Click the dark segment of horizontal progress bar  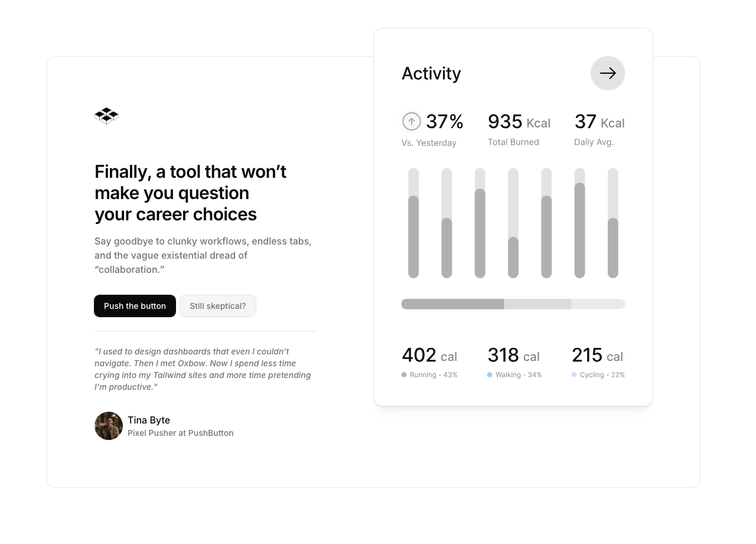tap(452, 304)
